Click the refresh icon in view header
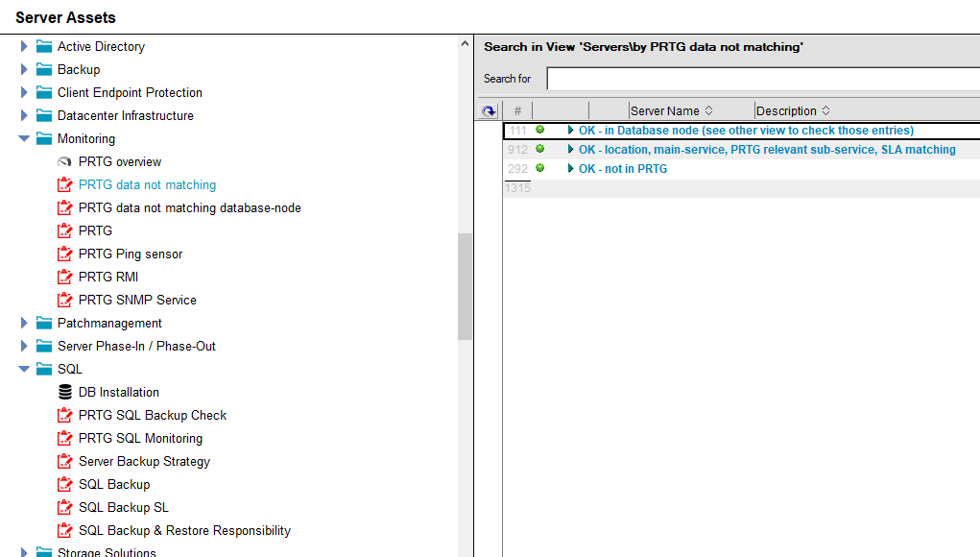 pos(490,111)
